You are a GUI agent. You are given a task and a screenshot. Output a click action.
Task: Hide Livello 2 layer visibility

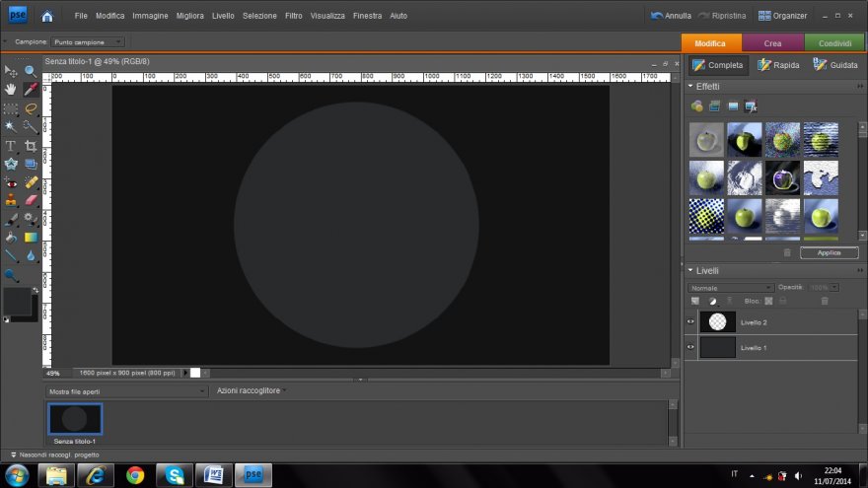tap(690, 322)
